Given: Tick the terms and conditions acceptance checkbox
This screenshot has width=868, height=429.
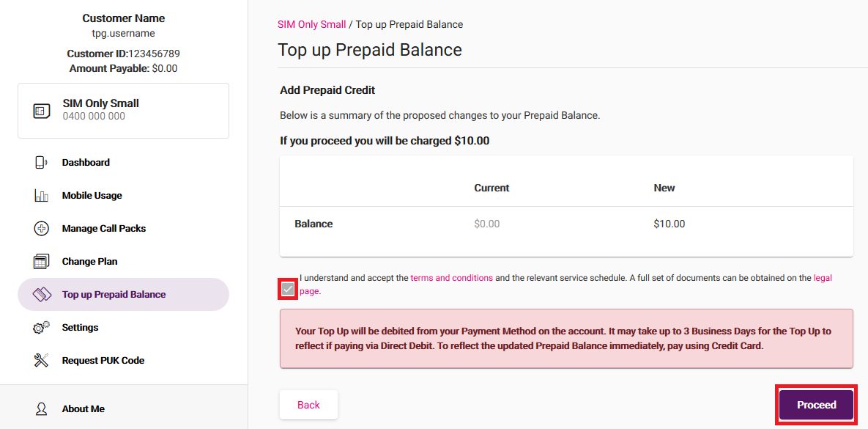Looking at the screenshot, I should click(289, 289).
